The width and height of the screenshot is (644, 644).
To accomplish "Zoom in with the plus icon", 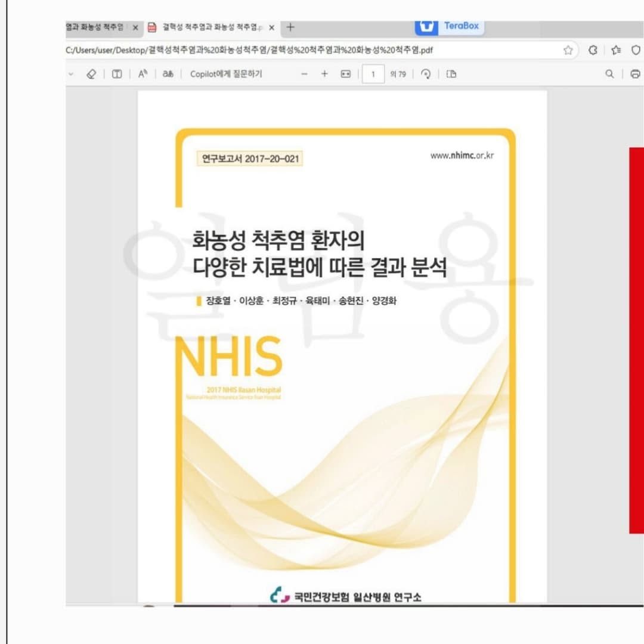I will click(324, 74).
